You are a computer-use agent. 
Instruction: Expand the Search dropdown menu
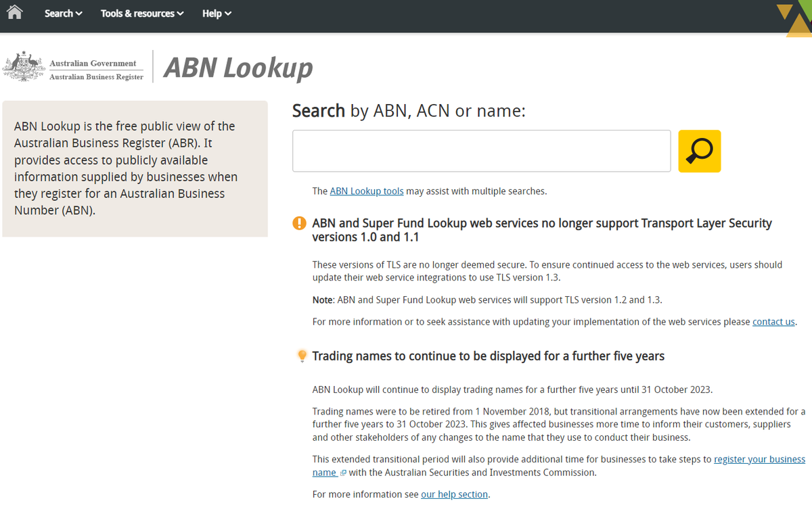(63, 14)
